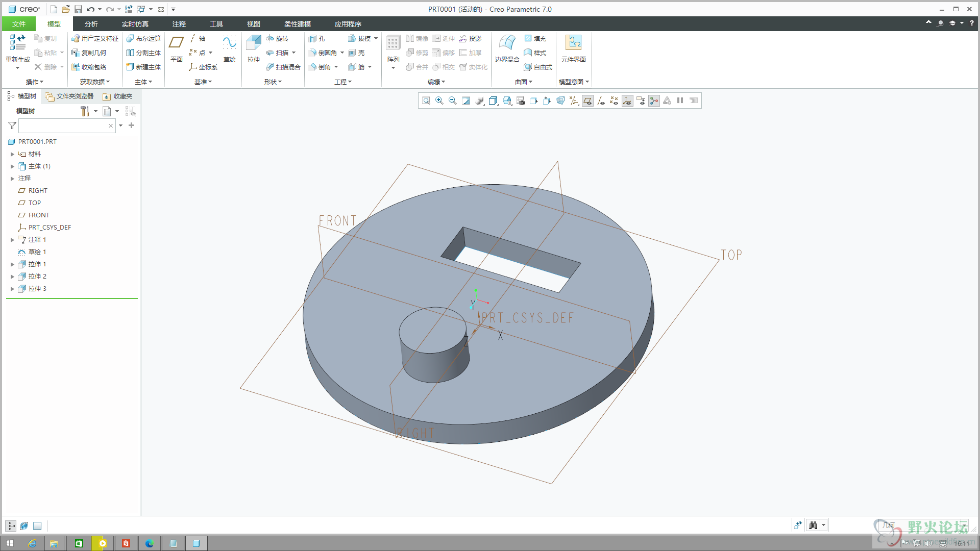Click the Zoom In icon

point(439,101)
